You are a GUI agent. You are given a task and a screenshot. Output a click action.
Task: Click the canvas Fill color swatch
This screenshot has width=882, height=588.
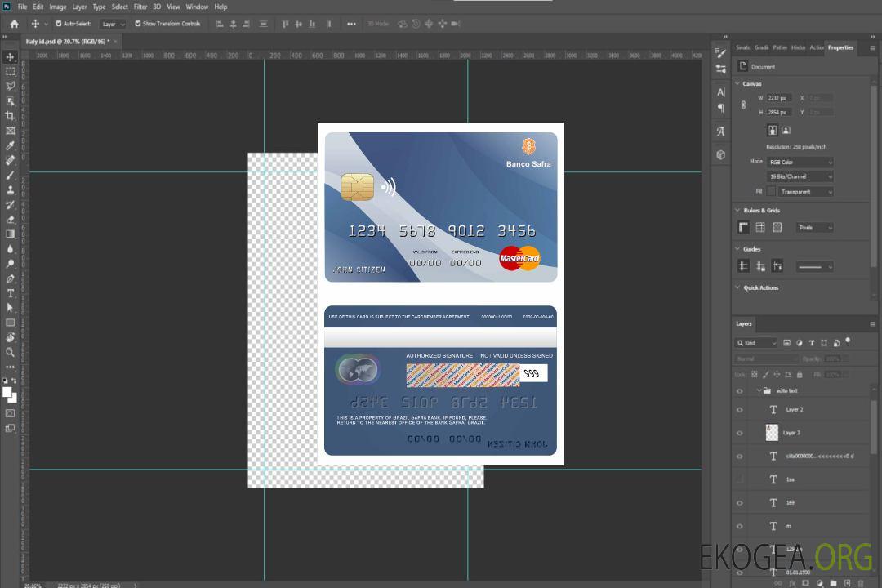tap(772, 192)
